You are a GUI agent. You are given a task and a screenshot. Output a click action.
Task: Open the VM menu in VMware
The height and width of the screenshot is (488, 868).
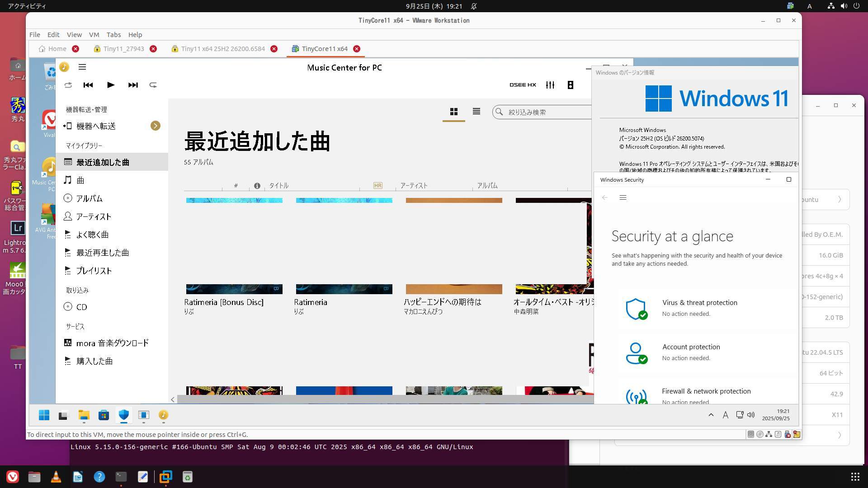[x=94, y=35]
